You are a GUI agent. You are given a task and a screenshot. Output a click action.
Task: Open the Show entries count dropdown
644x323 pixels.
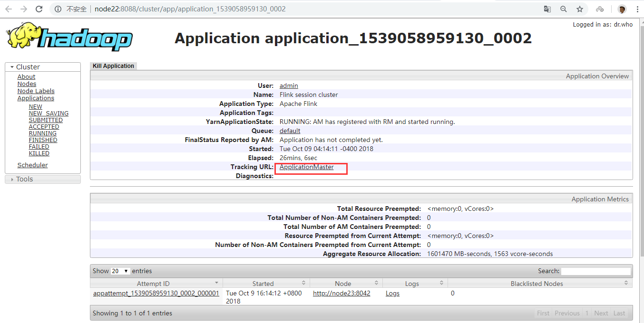[120, 271]
